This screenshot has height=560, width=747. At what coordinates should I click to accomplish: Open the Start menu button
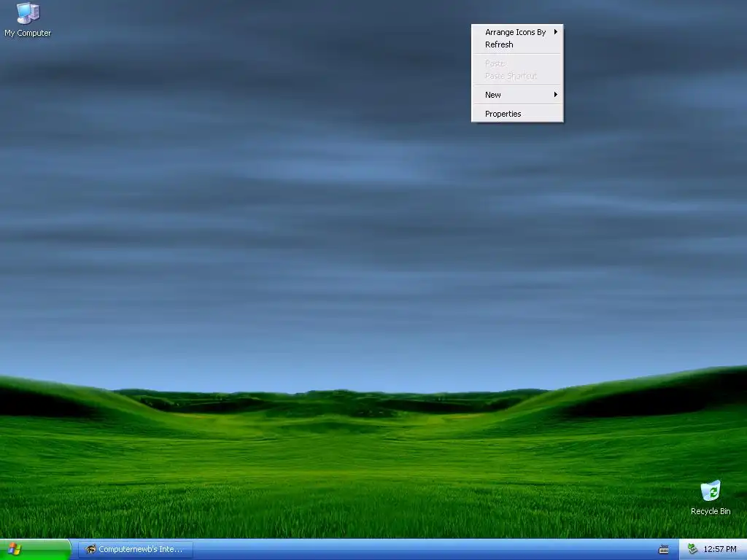point(35,550)
